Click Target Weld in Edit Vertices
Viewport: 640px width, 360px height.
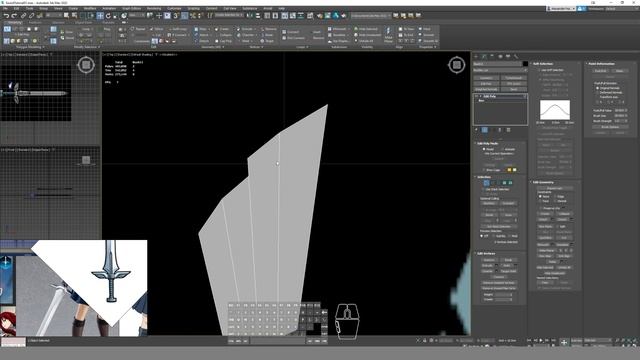[509, 271]
